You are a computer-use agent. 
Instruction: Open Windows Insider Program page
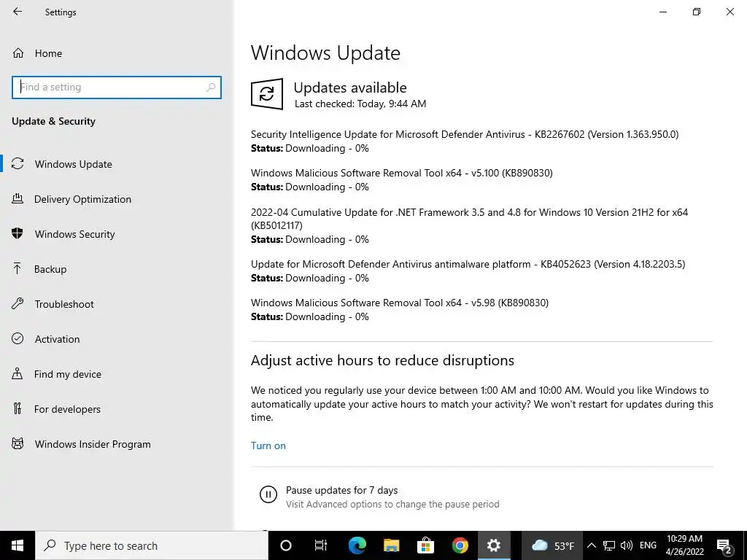click(x=93, y=444)
